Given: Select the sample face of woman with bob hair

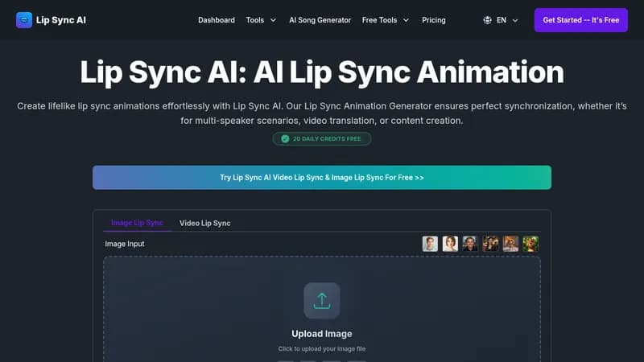Looking at the screenshot, I should [450, 244].
